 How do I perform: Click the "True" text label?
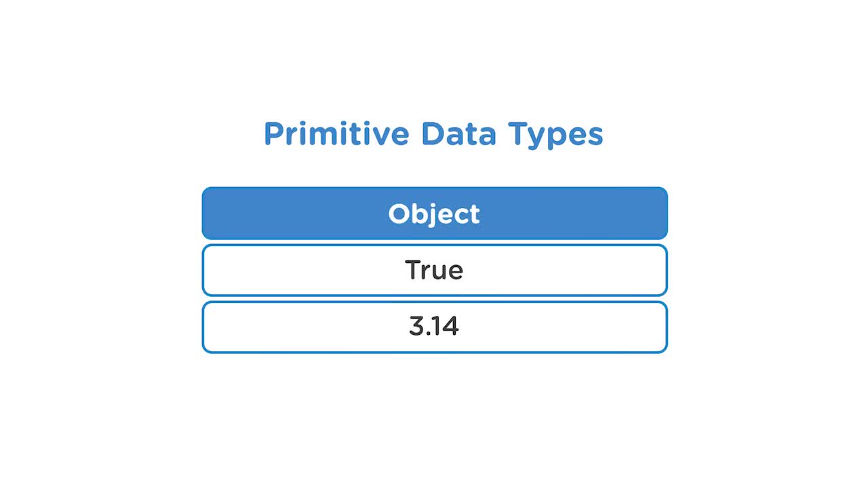click(434, 270)
